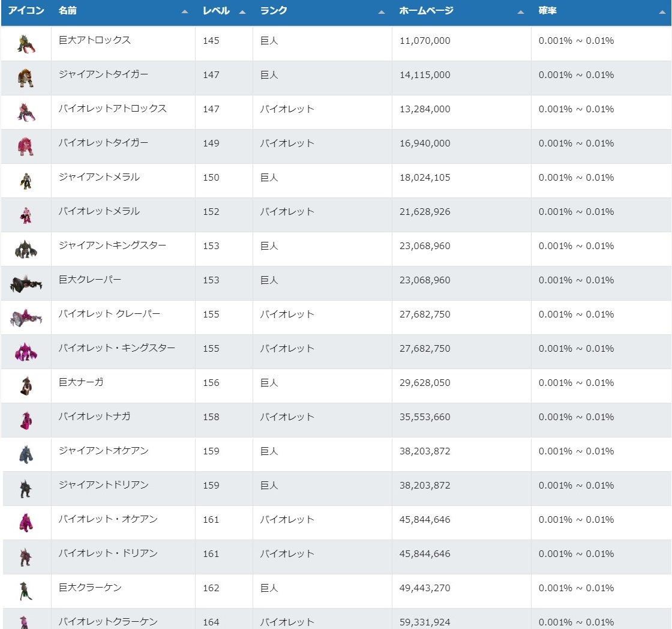The image size is (672, 629).
Task: Select the value 16,940,000
Action: pos(425,143)
